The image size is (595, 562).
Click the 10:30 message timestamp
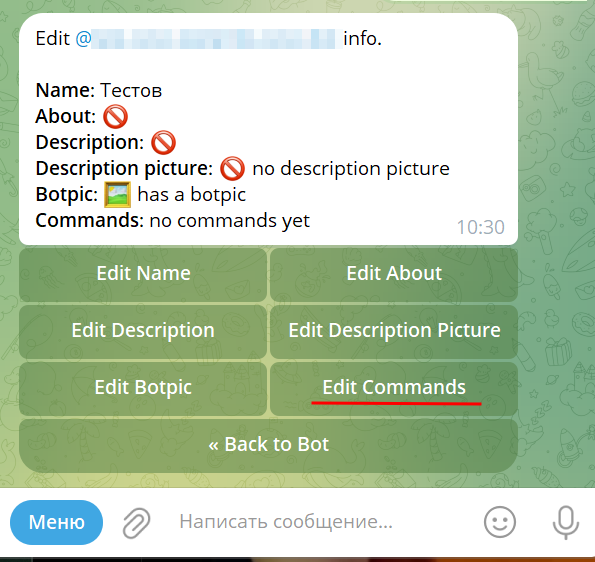coord(480,227)
